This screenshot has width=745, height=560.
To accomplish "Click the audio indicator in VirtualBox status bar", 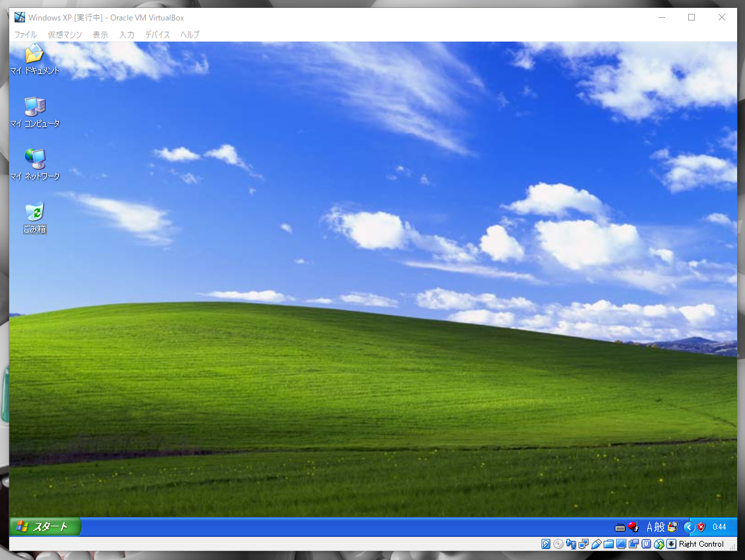I will (571, 544).
